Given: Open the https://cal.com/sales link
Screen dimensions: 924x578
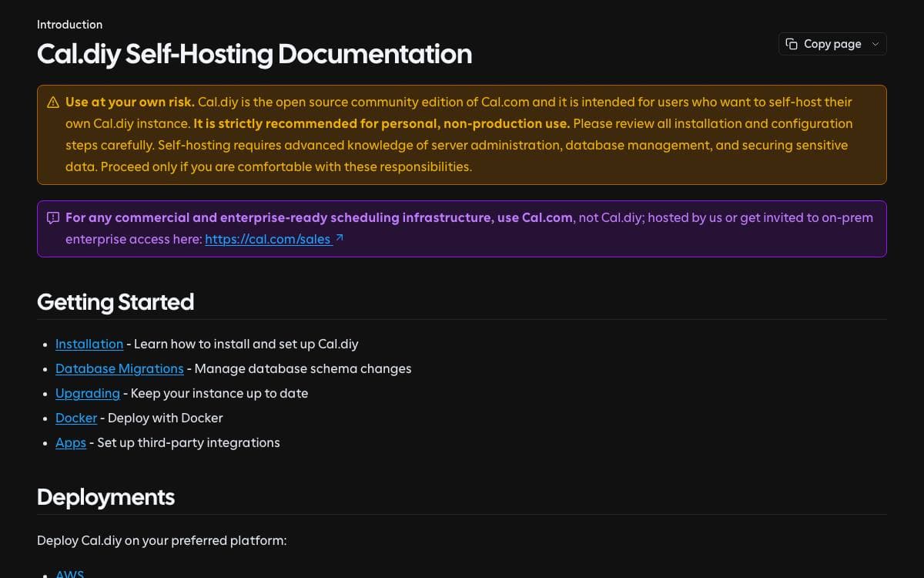Looking at the screenshot, I should (268, 239).
